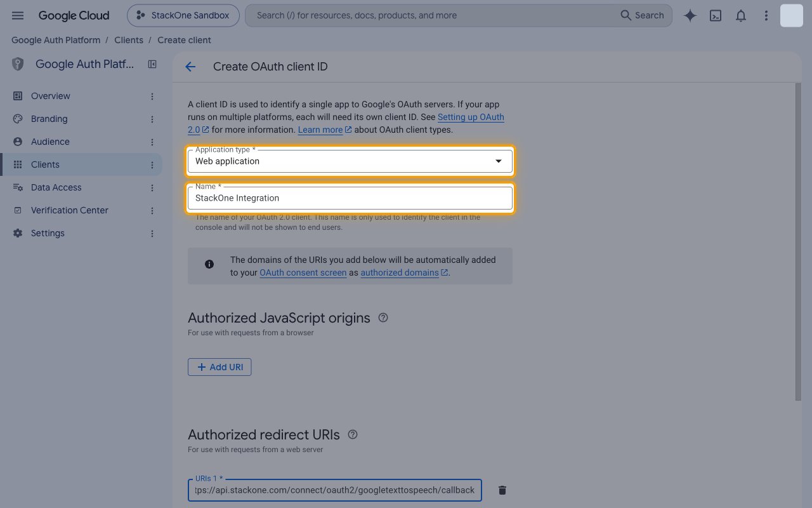Go to the Google Auth Platform breadcrumb
This screenshot has width=812, height=508.
56,40
